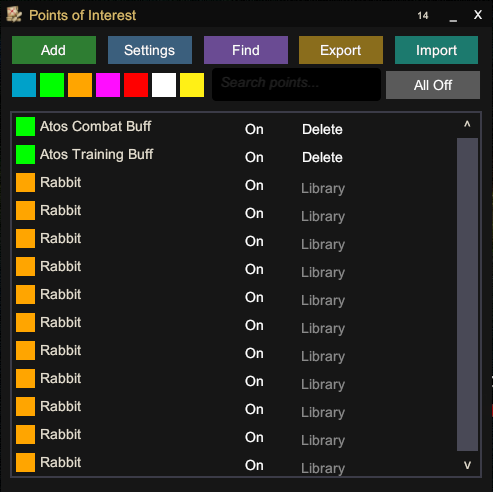Toggle Atos Training Buff On state
Screen dimensions: 493x492
tap(254, 157)
